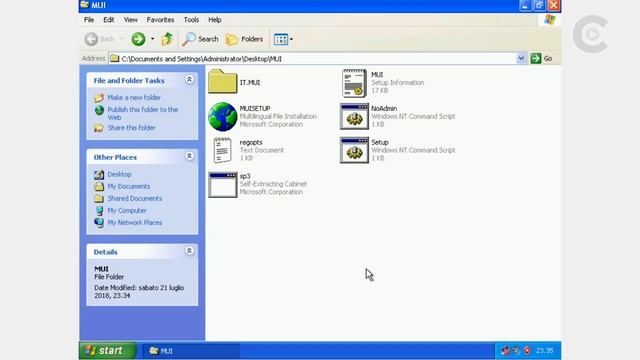Image resolution: width=640 pixels, height=360 pixels.
Task: Open the IT.MUI folder icon
Action: point(222,82)
